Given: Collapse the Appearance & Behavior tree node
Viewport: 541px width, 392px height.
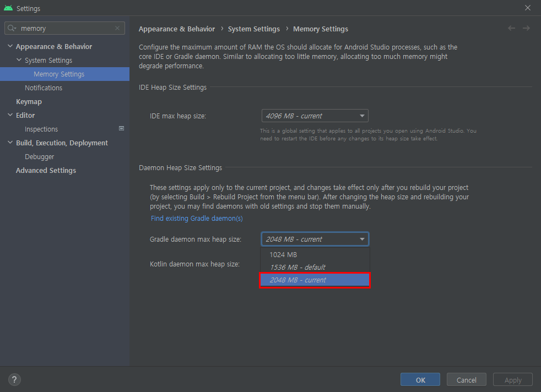Looking at the screenshot, I should (10, 46).
